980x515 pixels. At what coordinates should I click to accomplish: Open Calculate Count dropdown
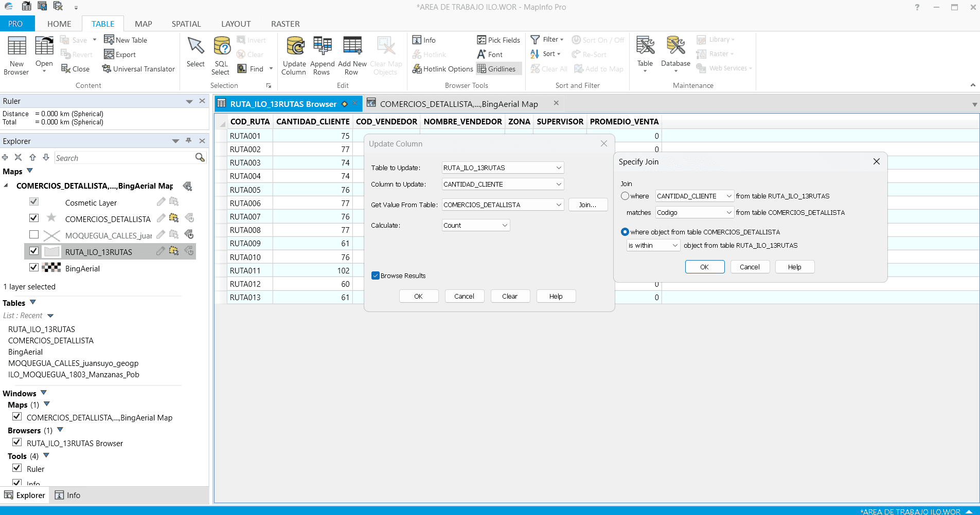point(476,225)
